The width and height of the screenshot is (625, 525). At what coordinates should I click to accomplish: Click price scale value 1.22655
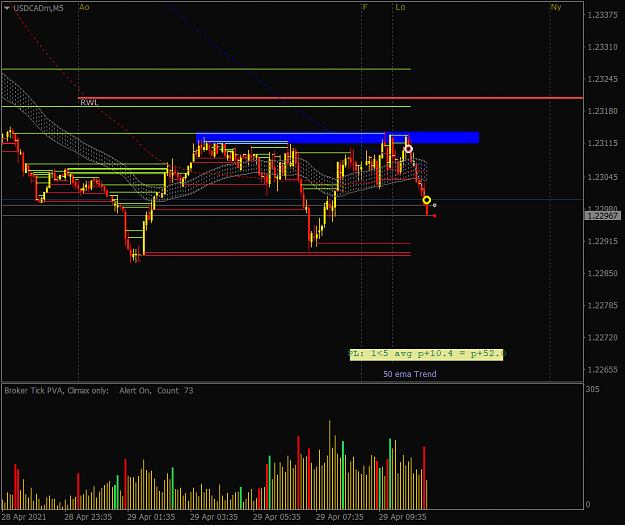[x=602, y=370]
